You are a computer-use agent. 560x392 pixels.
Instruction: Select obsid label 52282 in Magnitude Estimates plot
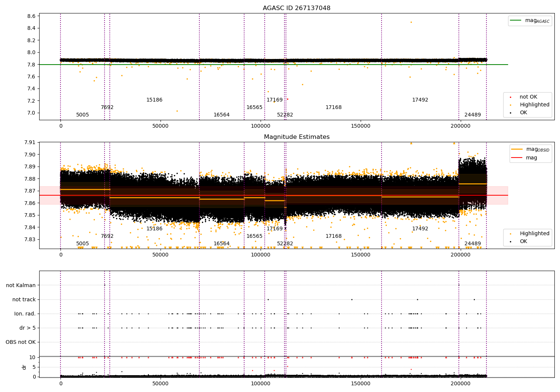[285, 244]
